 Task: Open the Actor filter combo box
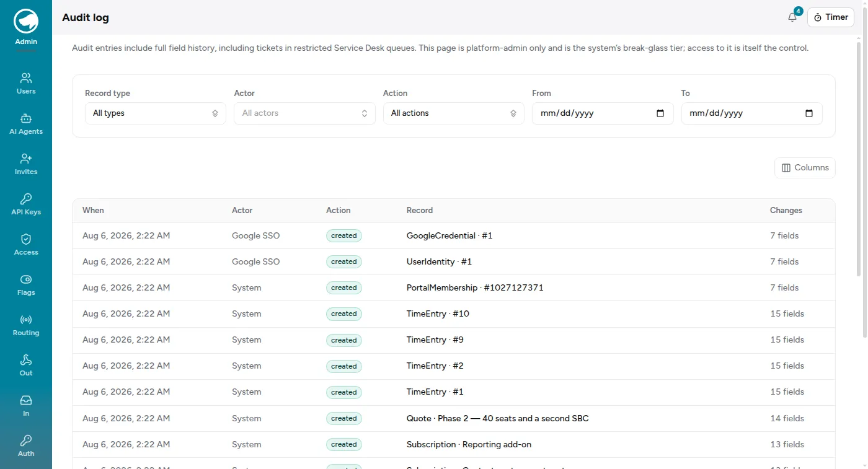click(x=304, y=113)
